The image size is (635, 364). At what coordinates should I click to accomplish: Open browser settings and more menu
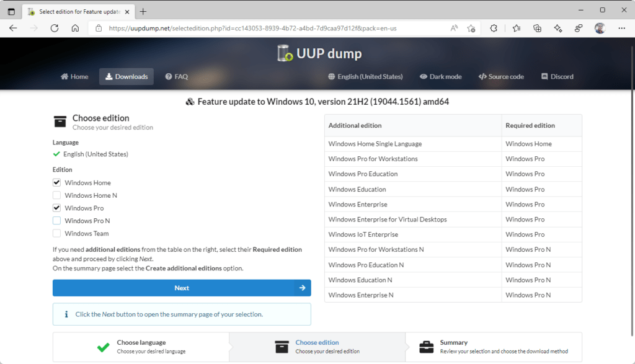click(x=621, y=28)
